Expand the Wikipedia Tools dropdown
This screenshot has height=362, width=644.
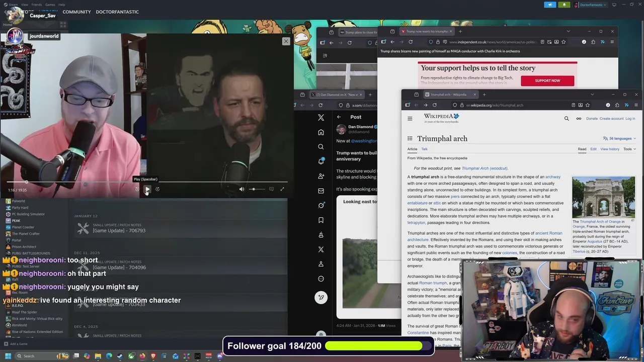pyautogui.click(x=629, y=149)
